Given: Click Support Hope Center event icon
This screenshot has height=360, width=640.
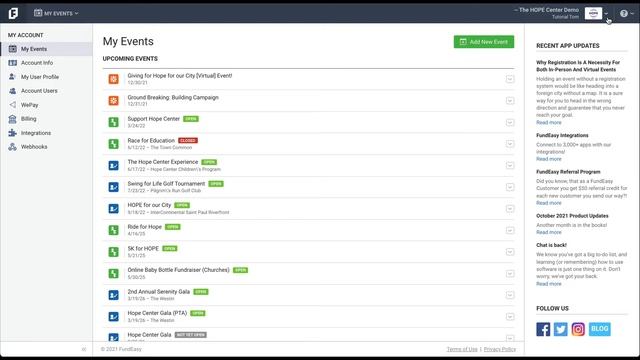Looking at the screenshot, I should [x=113, y=122].
